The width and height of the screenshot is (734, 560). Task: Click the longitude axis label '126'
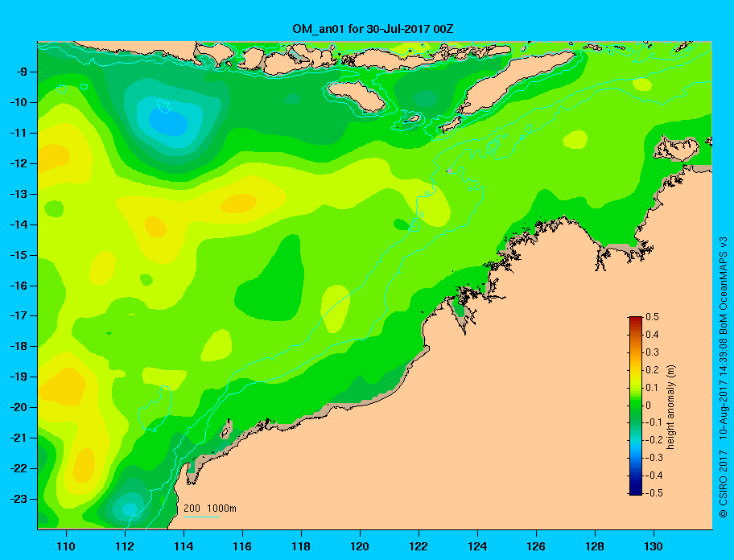click(x=536, y=546)
